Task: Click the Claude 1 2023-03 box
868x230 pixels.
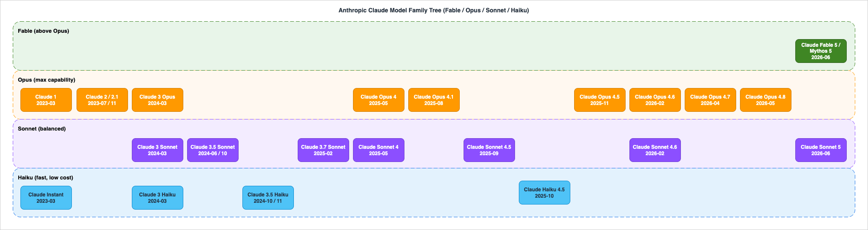Action: pos(46,100)
